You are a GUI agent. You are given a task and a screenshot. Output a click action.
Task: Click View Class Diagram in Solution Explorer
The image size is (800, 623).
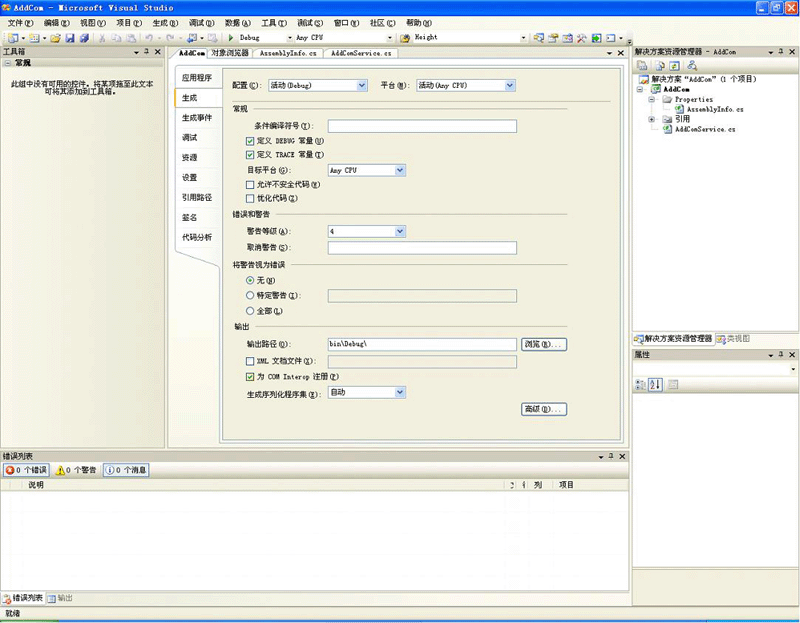tap(692, 65)
